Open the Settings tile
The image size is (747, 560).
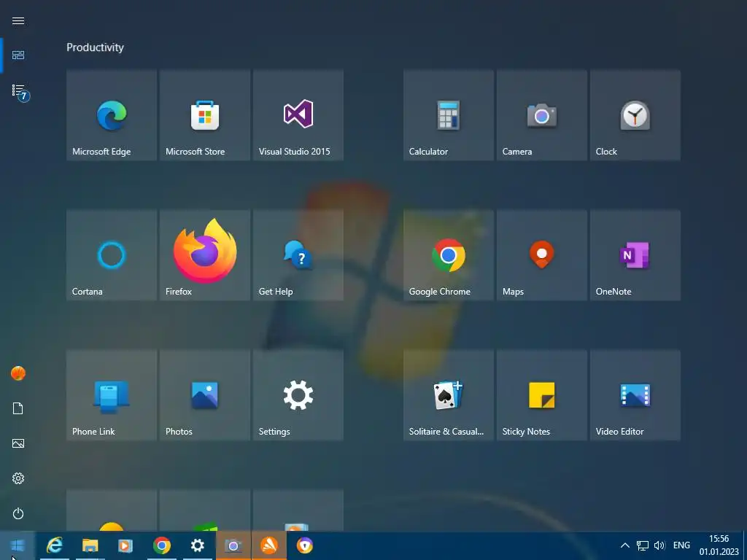[x=298, y=395]
